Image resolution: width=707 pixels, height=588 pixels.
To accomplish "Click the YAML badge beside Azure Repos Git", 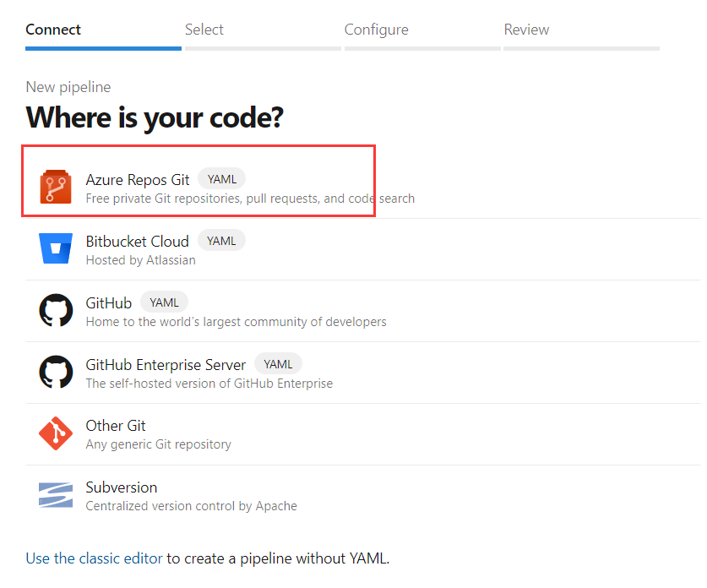I will coord(222,179).
